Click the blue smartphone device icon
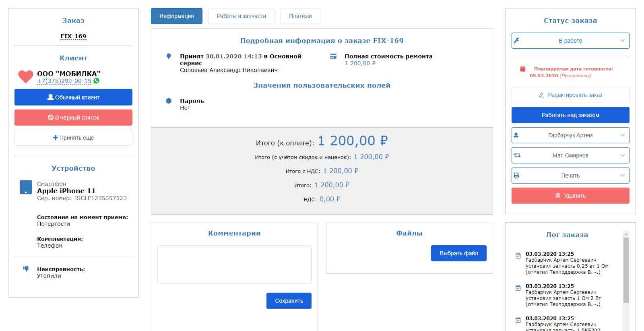644x331 pixels. tap(26, 187)
